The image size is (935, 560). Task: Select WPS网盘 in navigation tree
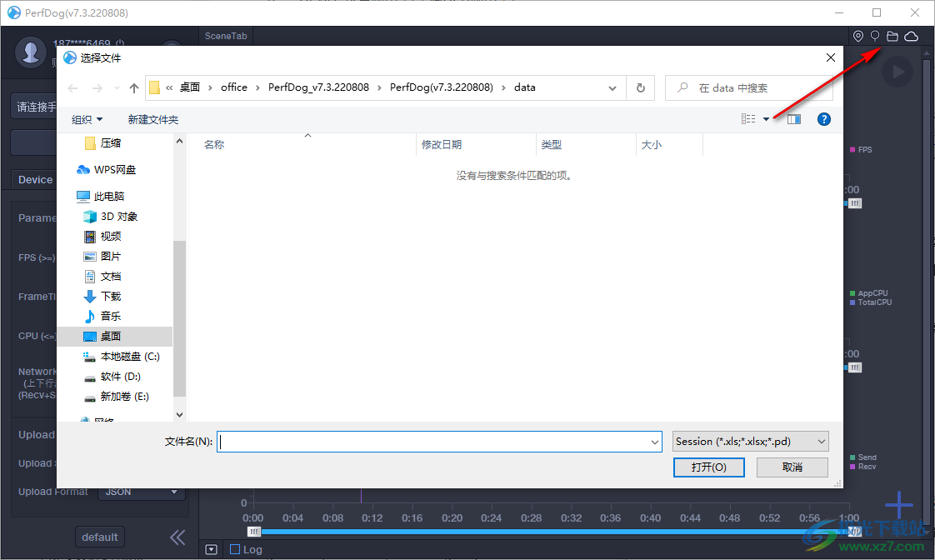[114, 170]
